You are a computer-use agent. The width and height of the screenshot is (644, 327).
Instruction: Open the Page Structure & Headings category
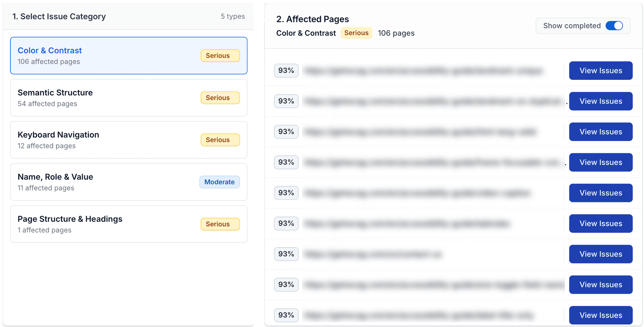[128, 224]
